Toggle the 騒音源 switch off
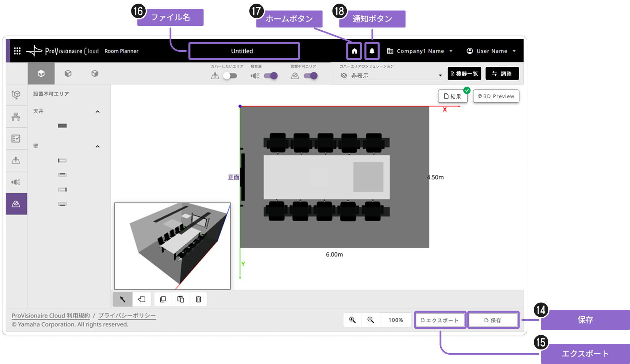The image size is (630, 364). click(x=271, y=76)
